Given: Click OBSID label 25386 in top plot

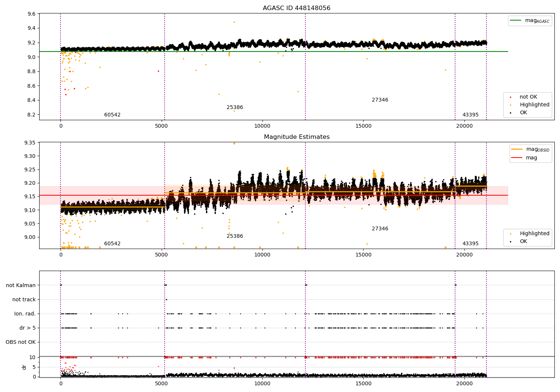Looking at the screenshot, I should 235,108.
